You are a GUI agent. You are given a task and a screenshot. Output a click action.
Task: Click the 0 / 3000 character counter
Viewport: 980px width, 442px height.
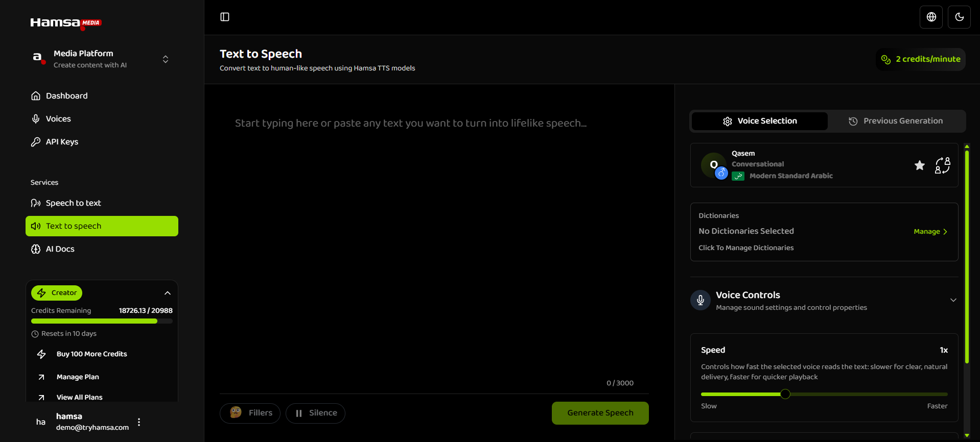click(620, 383)
